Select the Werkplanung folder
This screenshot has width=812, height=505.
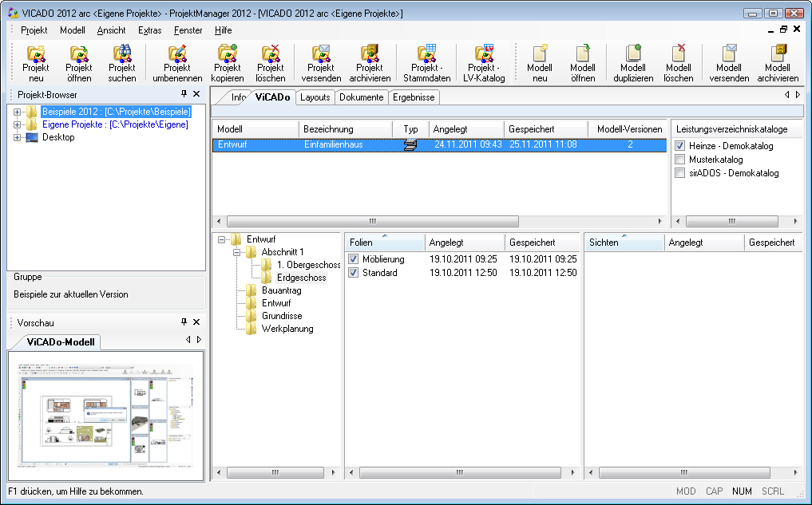287,329
